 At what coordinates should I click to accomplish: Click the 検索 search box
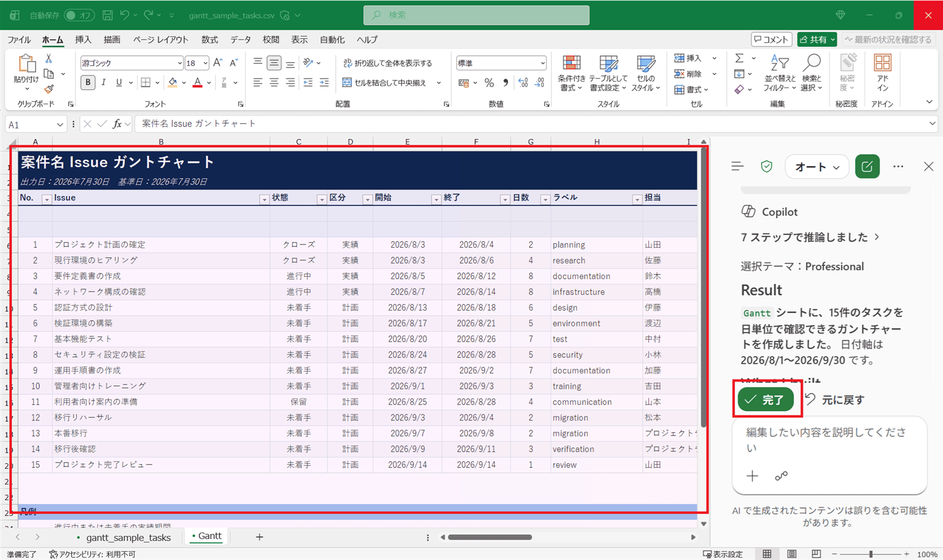pyautogui.click(x=477, y=15)
